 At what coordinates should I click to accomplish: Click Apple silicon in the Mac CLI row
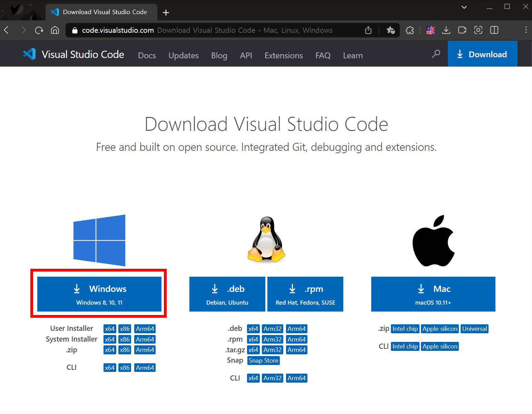(x=440, y=346)
